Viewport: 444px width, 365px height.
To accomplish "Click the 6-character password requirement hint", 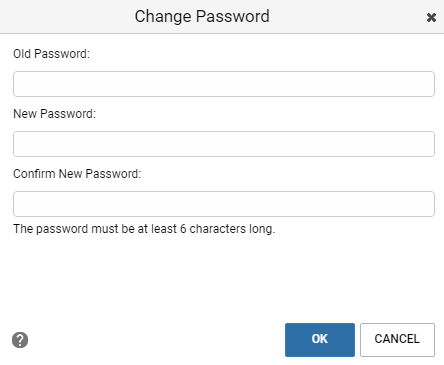I will point(144,229).
